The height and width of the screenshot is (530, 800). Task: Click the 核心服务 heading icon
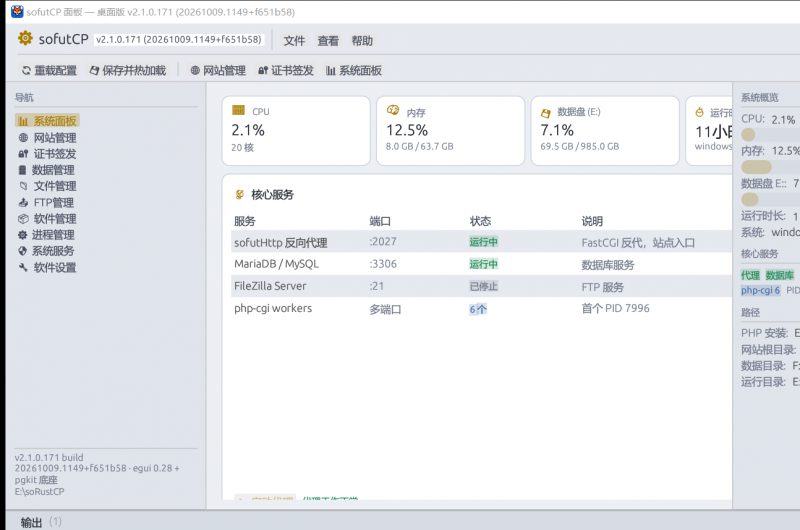pyautogui.click(x=239, y=194)
